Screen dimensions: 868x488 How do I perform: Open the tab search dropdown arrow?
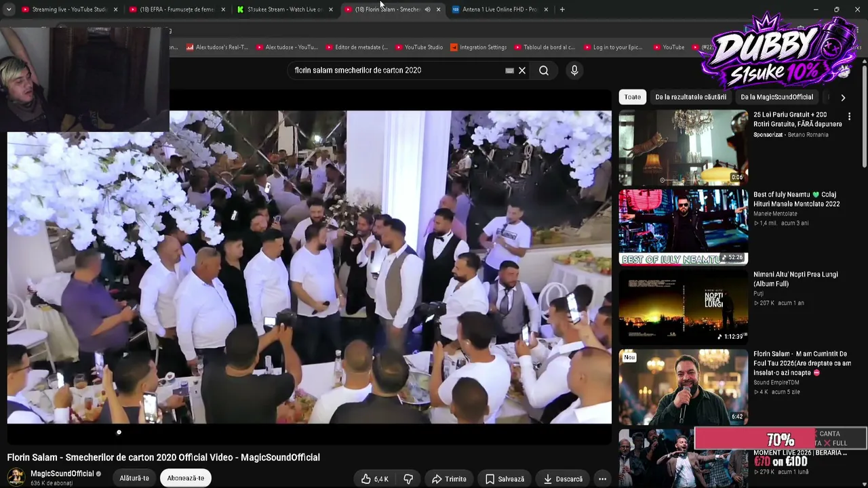9,9
